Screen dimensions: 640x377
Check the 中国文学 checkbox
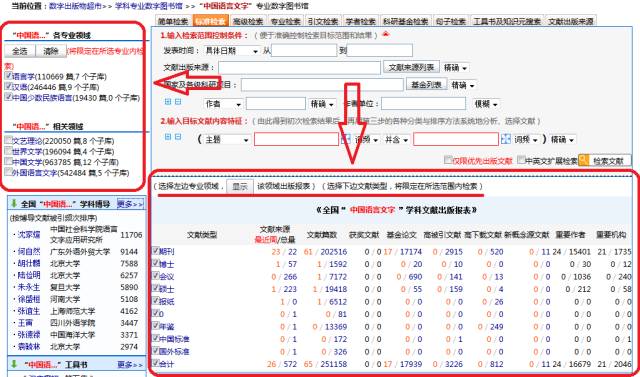pos(8,162)
